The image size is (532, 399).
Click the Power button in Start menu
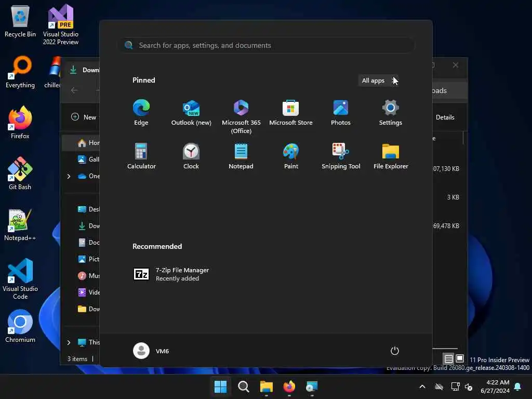395,351
